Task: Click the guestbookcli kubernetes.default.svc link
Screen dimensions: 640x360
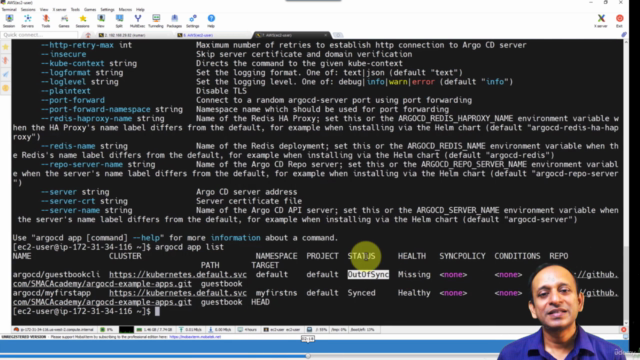Action: click(178, 274)
